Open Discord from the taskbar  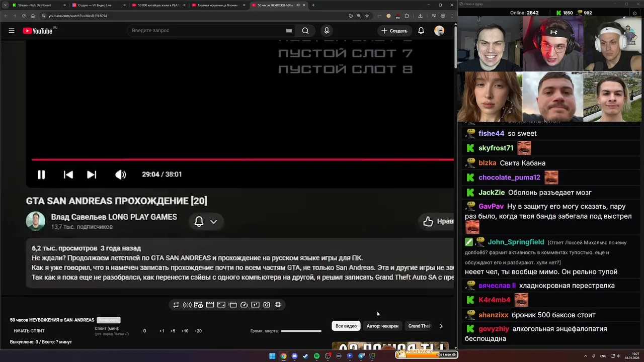[294, 356]
